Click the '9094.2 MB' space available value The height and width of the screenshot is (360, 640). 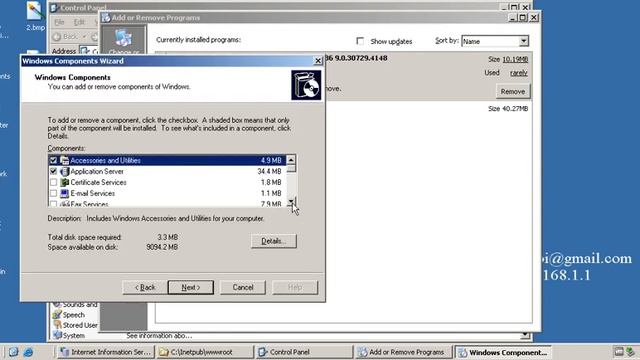[x=162, y=247]
